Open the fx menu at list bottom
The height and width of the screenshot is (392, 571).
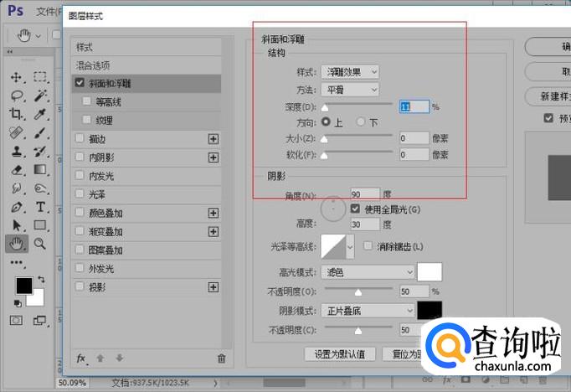click(81, 358)
